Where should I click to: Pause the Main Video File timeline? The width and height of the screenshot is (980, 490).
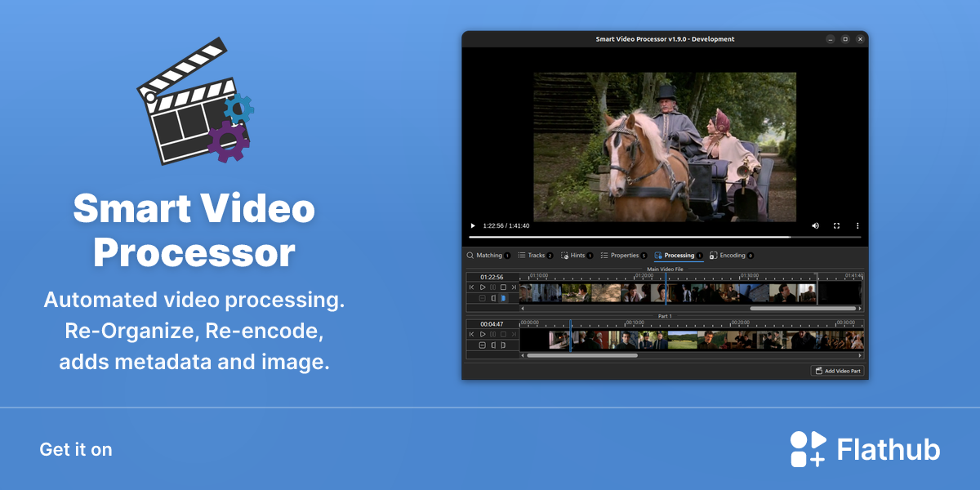coord(492,287)
